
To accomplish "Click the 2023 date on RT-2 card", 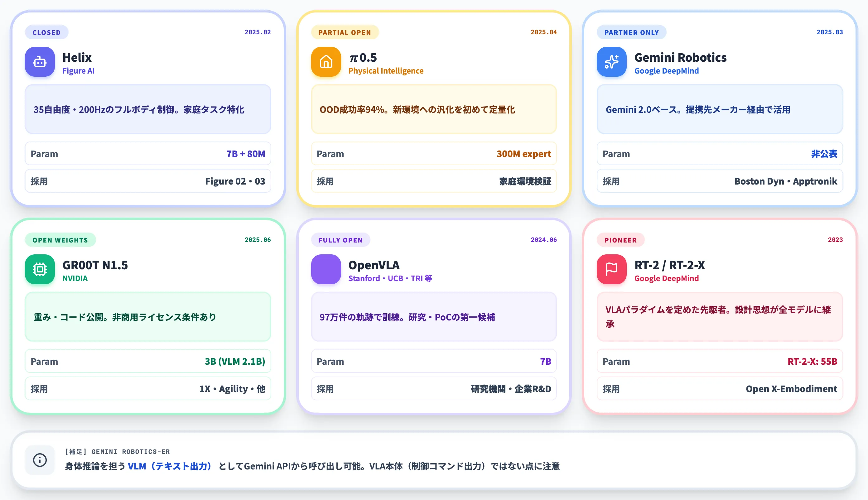I will pos(835,240).
